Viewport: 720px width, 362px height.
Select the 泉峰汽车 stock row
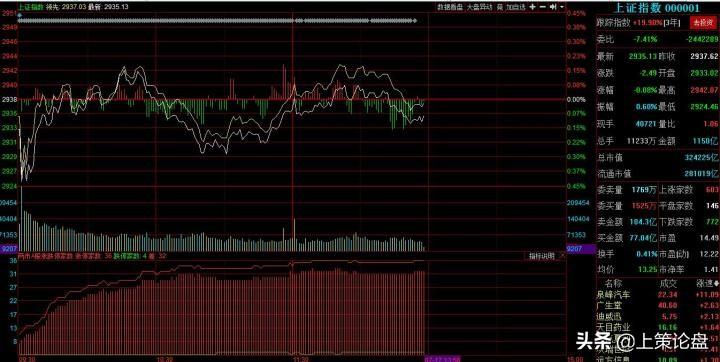[x=658, y=294]
